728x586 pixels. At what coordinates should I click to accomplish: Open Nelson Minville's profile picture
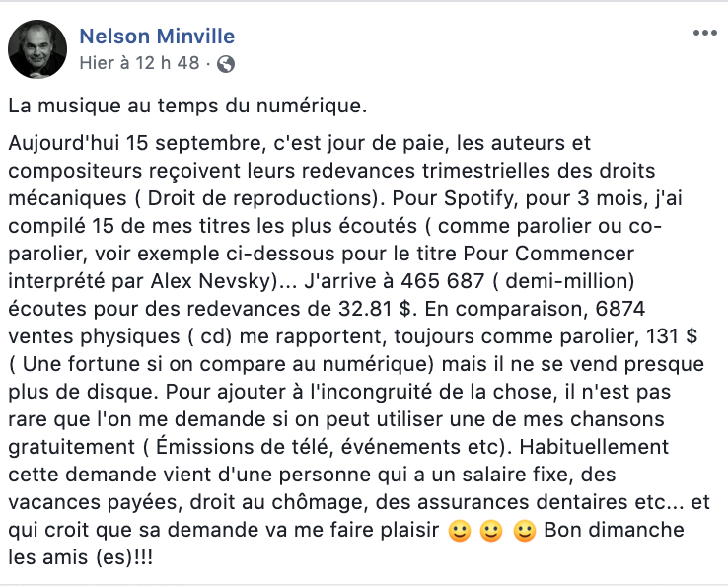(37, 48)
